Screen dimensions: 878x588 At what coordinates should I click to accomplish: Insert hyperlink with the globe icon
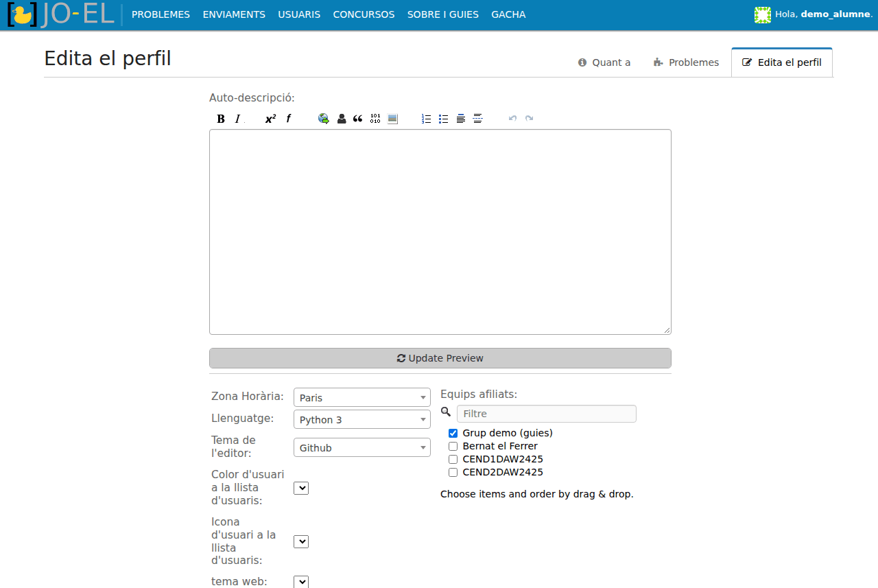(324, 119)
